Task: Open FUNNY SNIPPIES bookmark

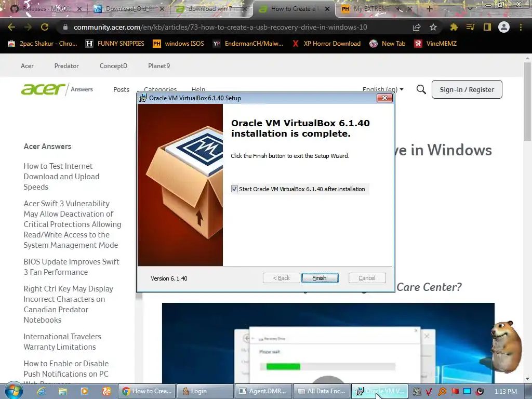Action: click(115, 44)
